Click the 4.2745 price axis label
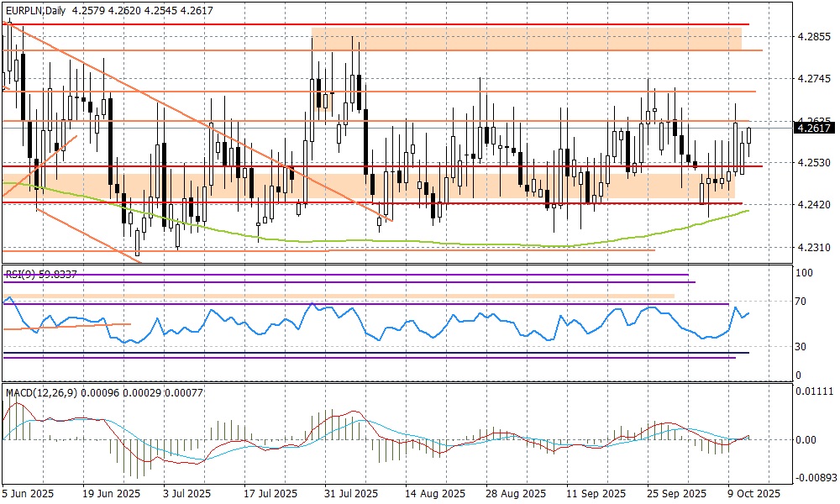 814,79
